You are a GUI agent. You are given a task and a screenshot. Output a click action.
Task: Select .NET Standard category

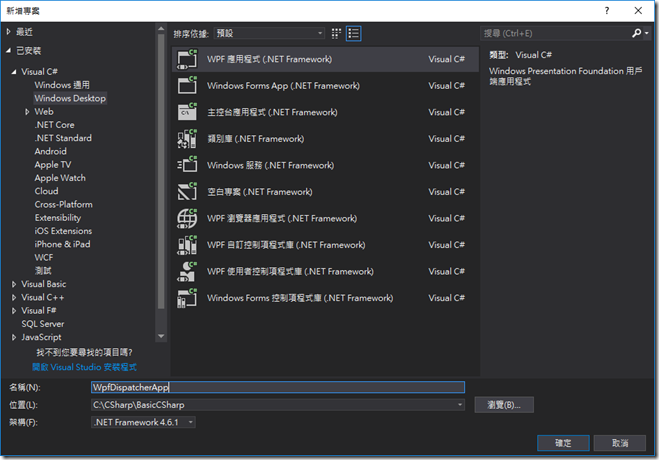coord(63,138)
